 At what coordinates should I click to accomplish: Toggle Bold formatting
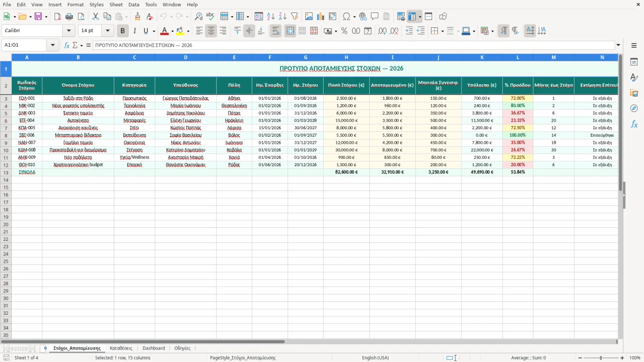pyautogui.click(x=122, y=31)
